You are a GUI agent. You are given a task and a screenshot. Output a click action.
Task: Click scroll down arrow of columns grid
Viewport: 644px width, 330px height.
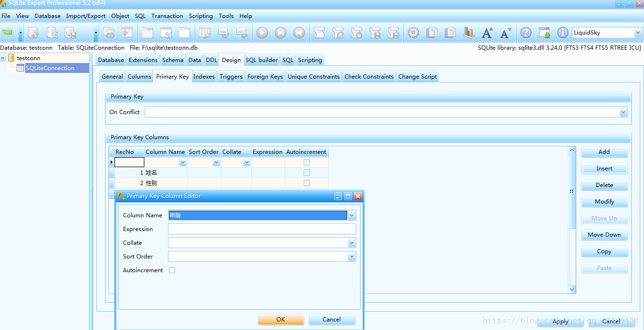(572, 289)
